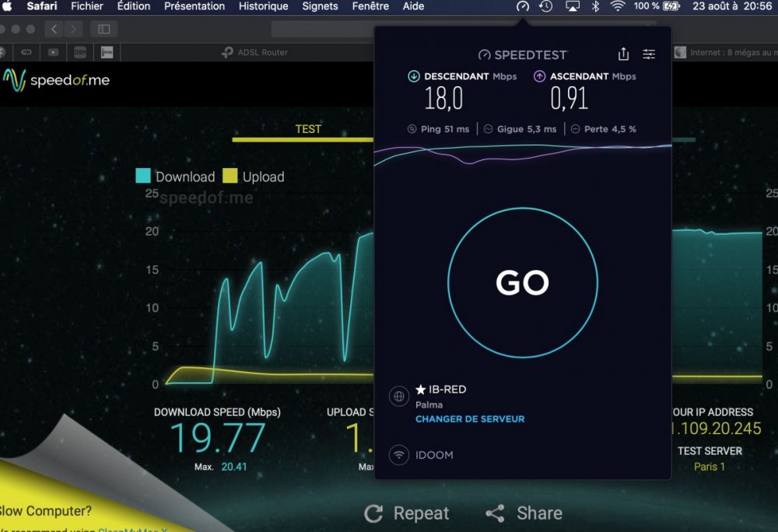The width and height of the screenshot is (778, 532).
Task: Click the Speedtest share icon
Action: click(x=623, y=54)
